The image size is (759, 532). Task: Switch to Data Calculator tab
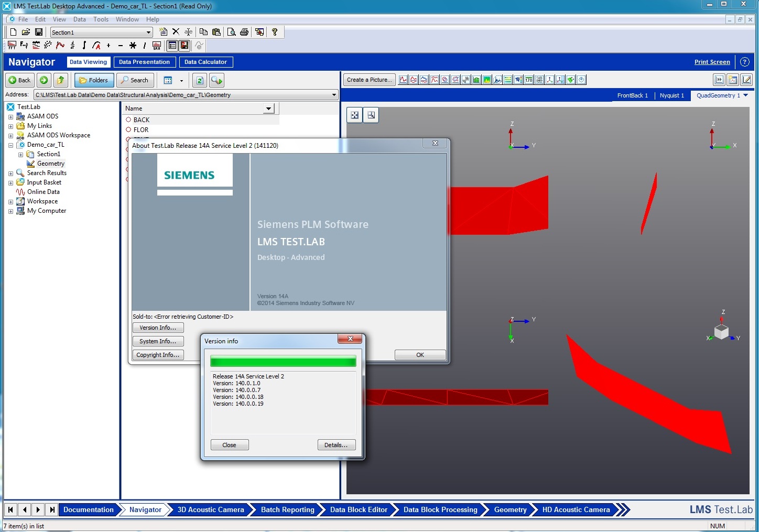point(205,62)
